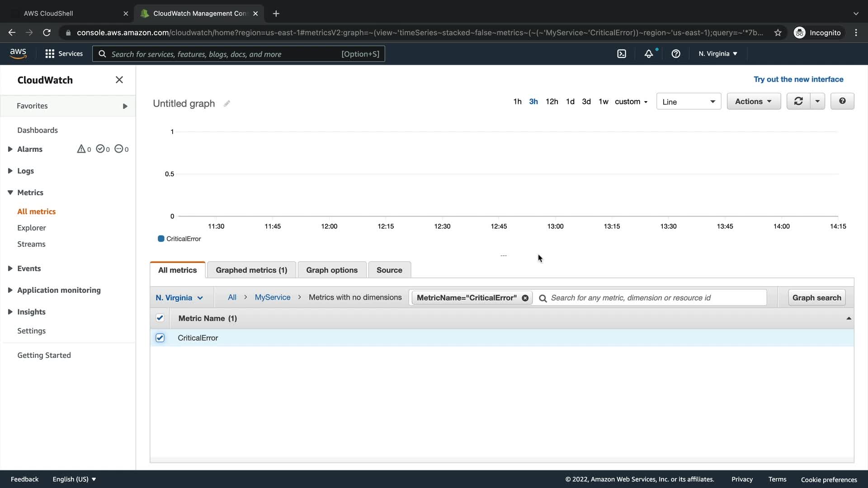Image resolution: width=868 pixels, height=488 pixels.
Task: Uncheck the CriticalError metric checkbox
Action: [160, 338]
